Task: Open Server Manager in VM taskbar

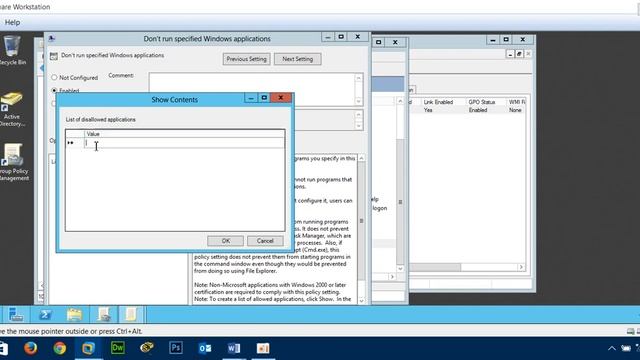Action: pos(16,315)
